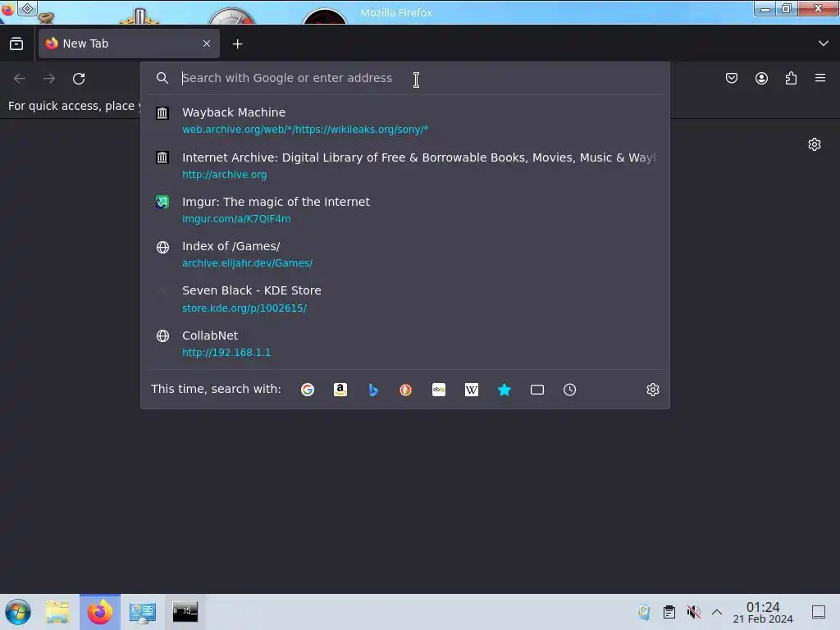The height and width of the screenshot is (630, 840).
Task: Open the web.archive.org wikileaks sony URL
Action: [x=305, y=130]
